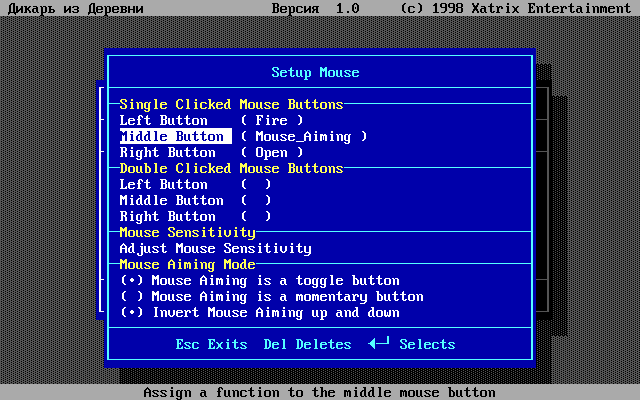The image size is (640, 400).
Task: Click the status bar hint about middle mouse button
Action: pyautogui.click(x=320, y=393)
